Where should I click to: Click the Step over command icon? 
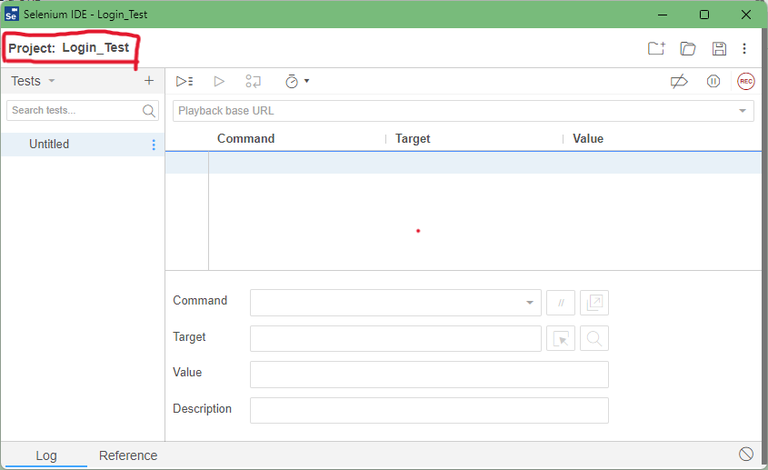click(x=253, y=81)
